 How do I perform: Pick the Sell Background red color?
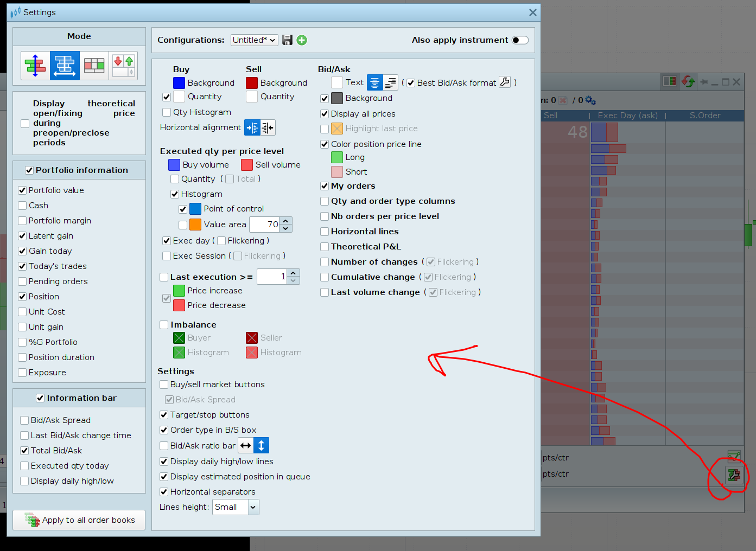tap(252, 83)
